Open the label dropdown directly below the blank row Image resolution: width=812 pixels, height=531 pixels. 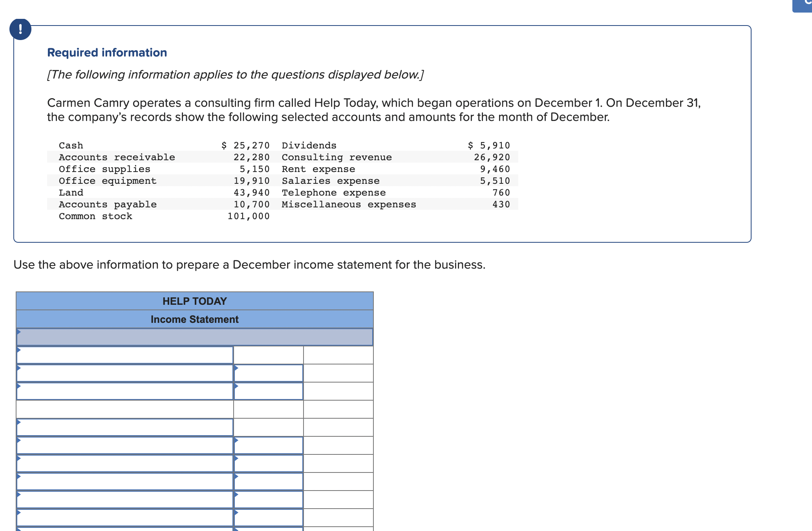(x=125, y=427)
